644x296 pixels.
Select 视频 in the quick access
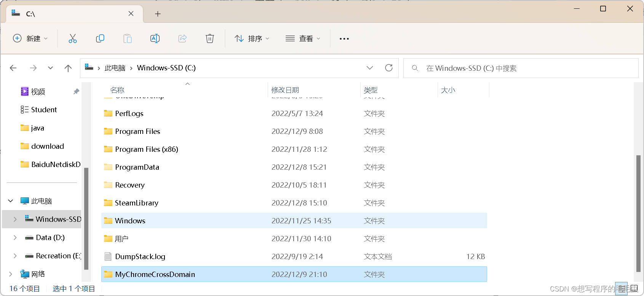coord(38,91)
